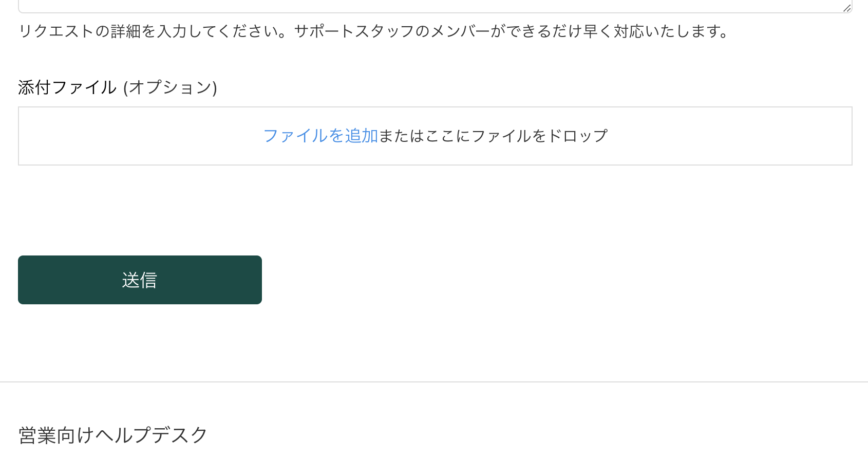Navigate to the sales help desk homepage

112,435
